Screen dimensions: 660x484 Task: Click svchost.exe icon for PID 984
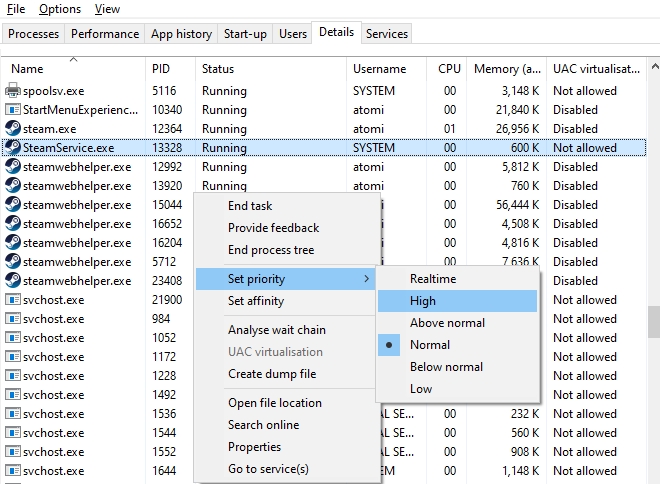coord(13,319)
